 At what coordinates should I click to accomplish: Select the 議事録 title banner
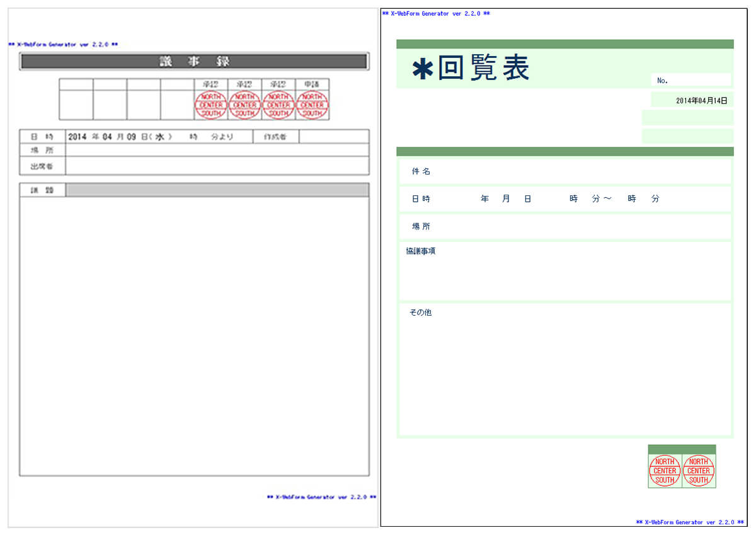194,61
